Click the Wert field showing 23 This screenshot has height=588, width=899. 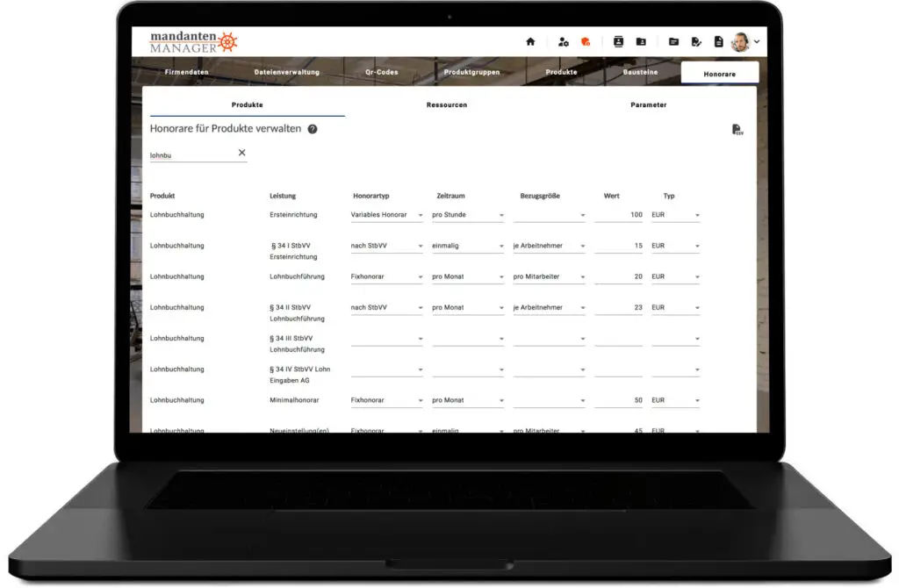point(619,308)
